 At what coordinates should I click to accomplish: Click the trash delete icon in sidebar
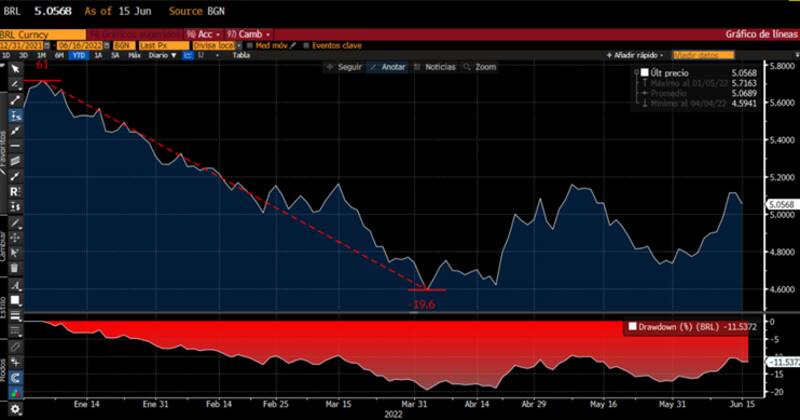pos(16,270)
